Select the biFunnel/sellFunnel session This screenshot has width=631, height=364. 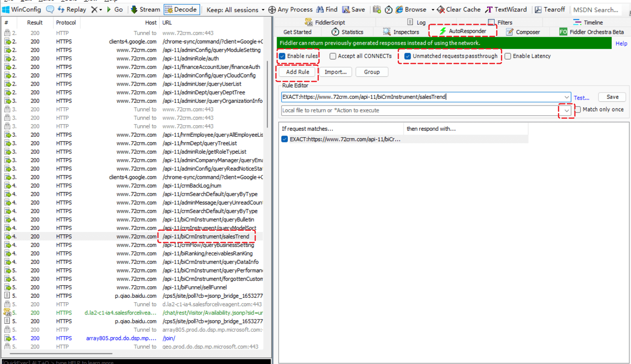point(133,287)
